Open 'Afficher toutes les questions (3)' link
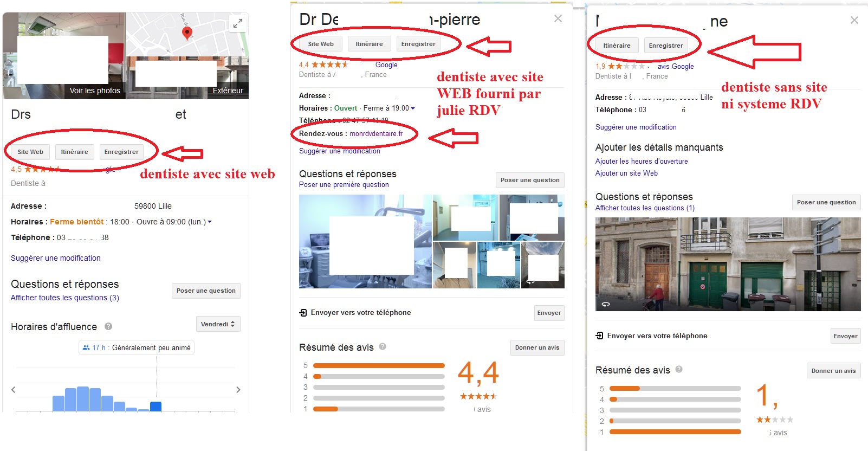868x451 pixels. coord(65,298)
